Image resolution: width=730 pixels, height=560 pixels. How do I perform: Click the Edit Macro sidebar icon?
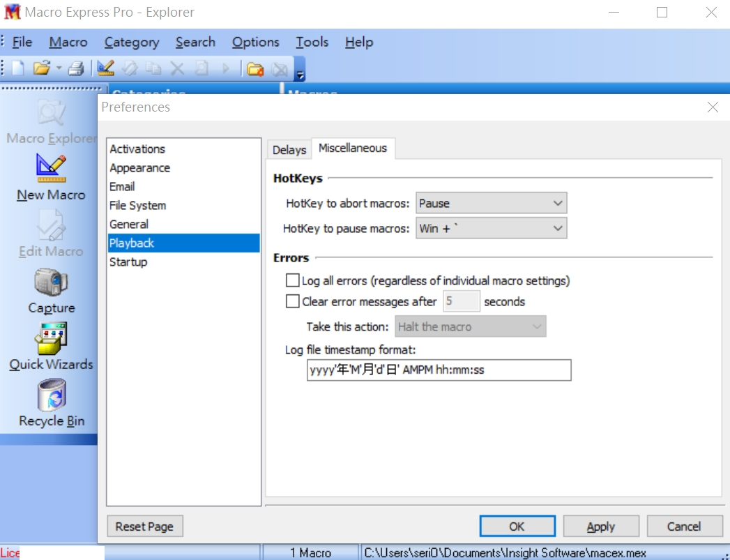point(51,225)
